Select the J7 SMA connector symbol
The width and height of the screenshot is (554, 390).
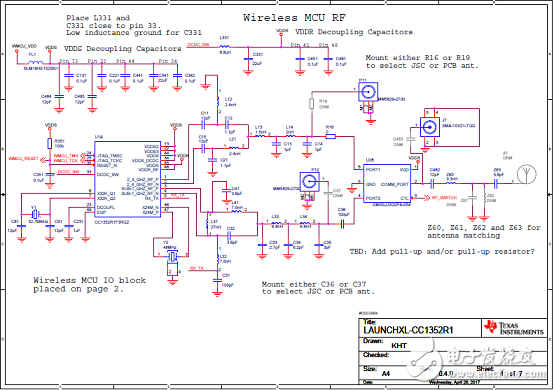tap(430, 127)
